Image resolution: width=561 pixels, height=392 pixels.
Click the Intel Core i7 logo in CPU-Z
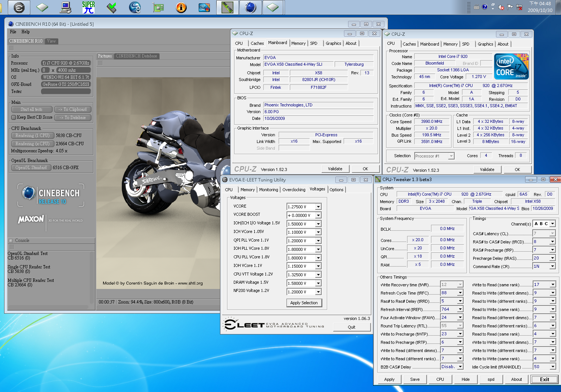[511, 66]
